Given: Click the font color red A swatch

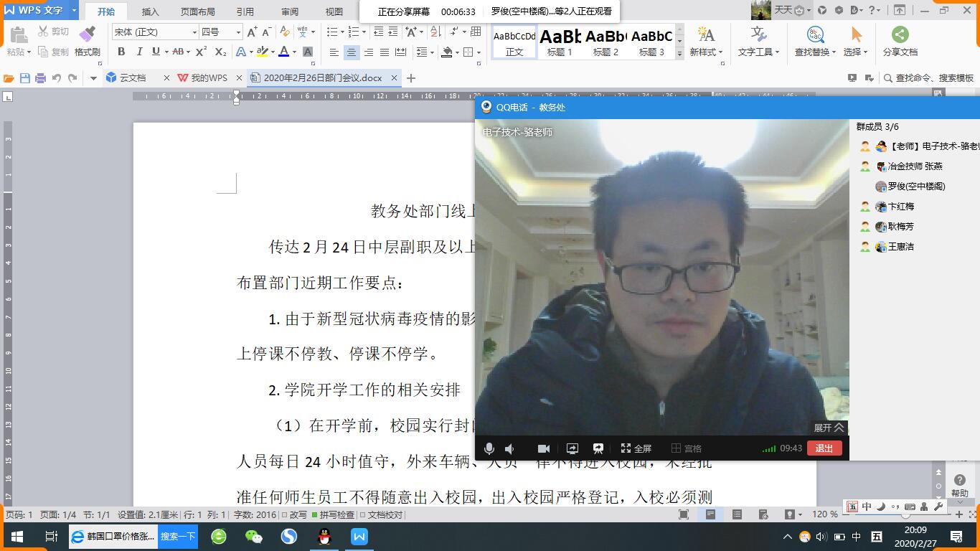Looking at the screenshot, I should pyautogui.click(x=283, y=52).
